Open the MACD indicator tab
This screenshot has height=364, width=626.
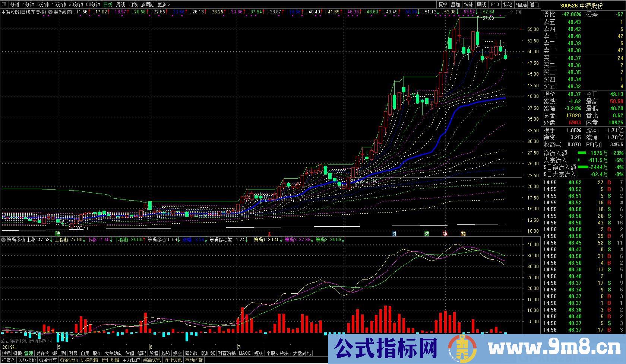(245, 353)
